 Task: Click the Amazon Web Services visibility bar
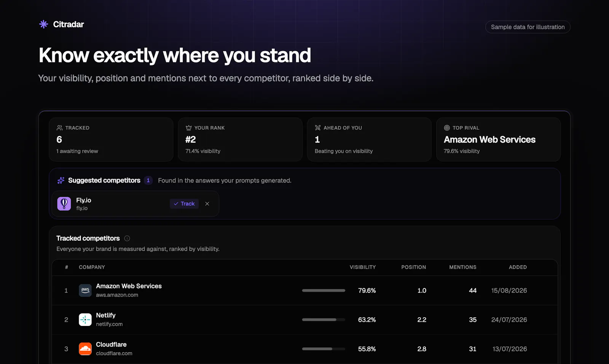coord(324,291)
